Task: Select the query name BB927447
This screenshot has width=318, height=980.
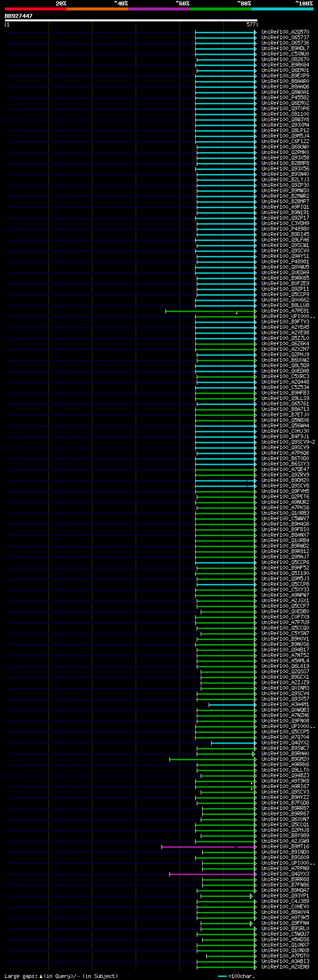Action: [18, 16]
